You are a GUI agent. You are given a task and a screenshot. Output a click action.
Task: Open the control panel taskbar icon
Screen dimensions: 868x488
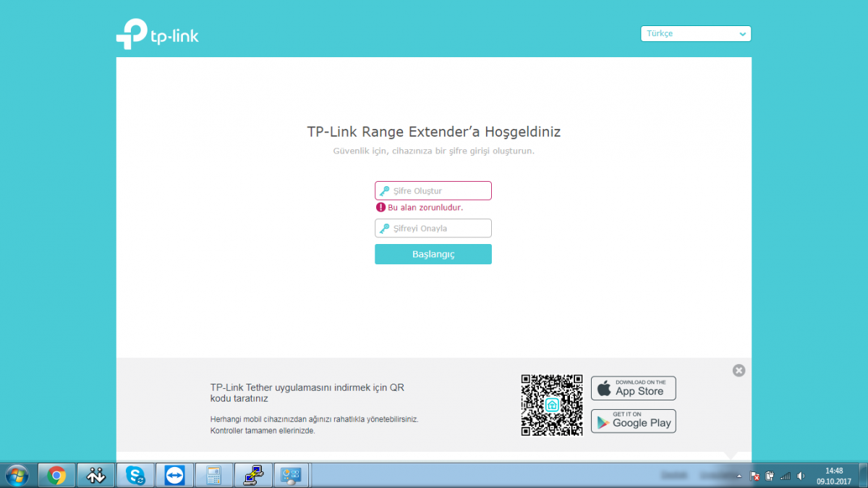[x=292, y=476]
